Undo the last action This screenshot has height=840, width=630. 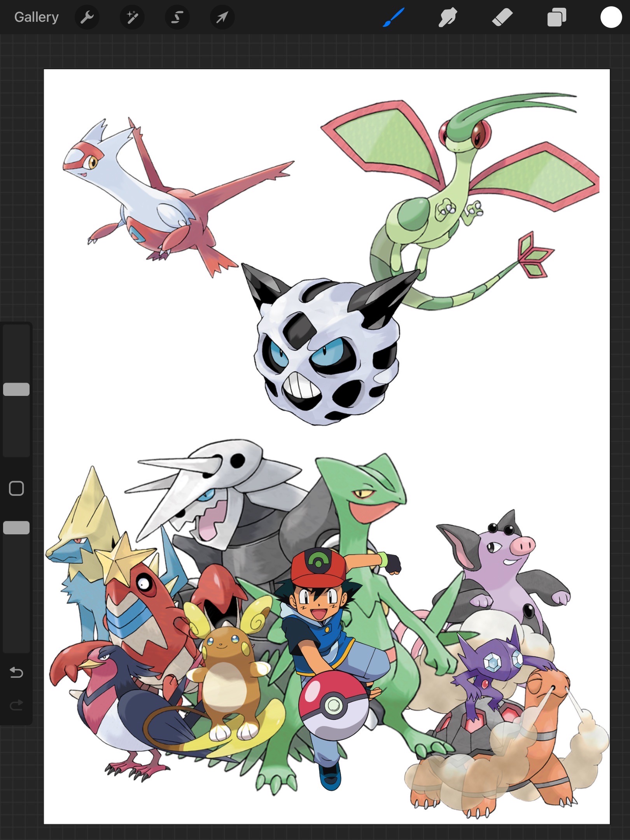[x=16, y=672]
